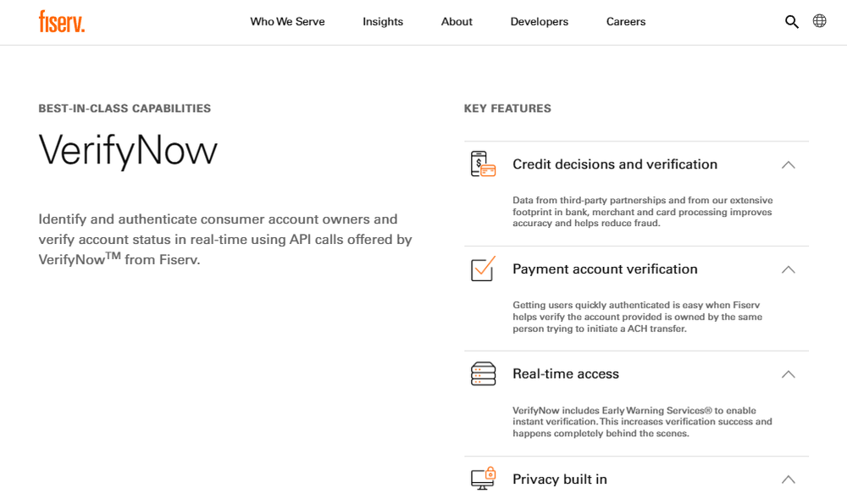Click the 'Getting users quickly authenticated' description
The image size is (847, 504).
click(x=638, y=317)
